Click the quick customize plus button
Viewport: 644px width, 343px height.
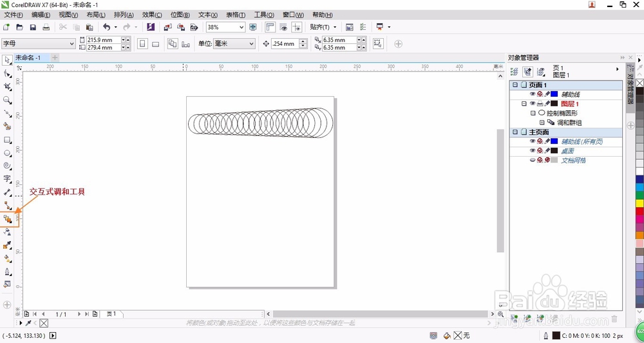point(398,44)
